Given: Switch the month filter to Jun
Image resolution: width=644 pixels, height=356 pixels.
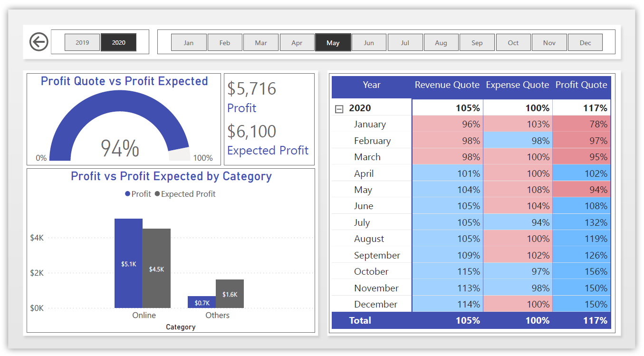Looking at the screenshot, I should click(x=369, y=42).
